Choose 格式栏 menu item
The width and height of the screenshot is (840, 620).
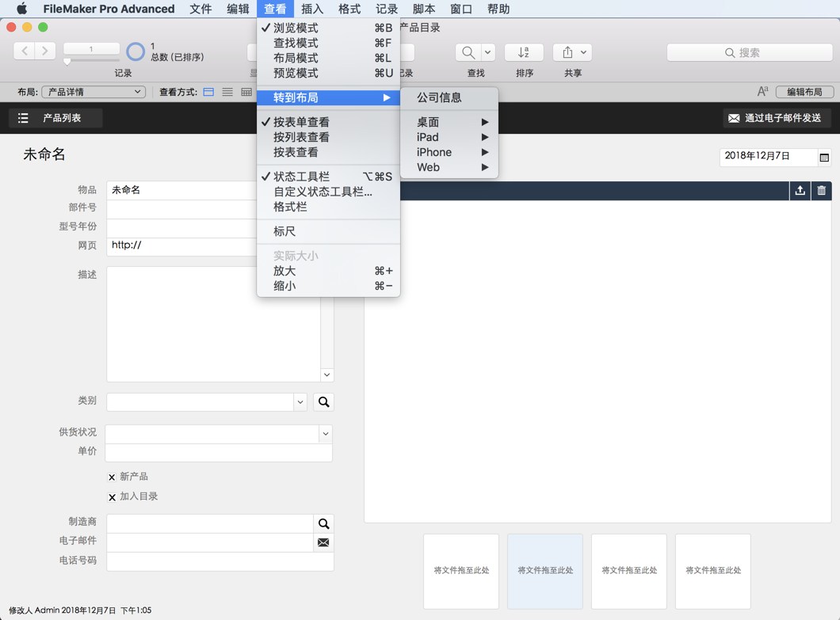coord(328,207)
